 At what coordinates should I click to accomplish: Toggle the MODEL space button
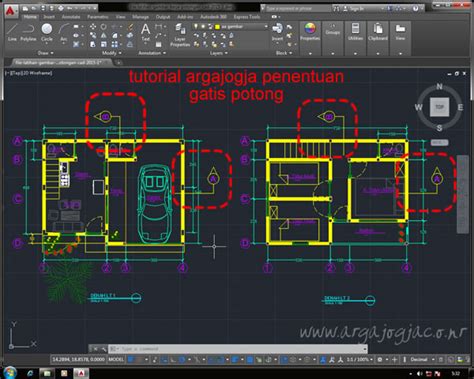[x=116, y=359]
